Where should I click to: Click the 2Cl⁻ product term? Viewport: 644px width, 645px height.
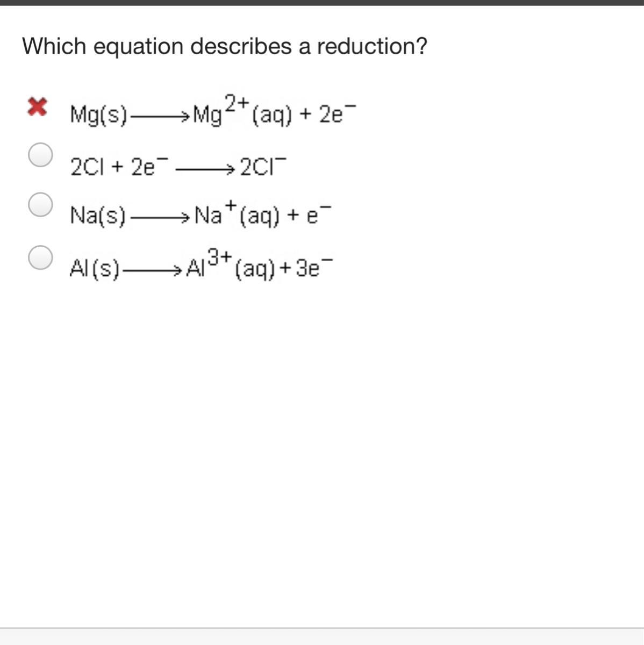click(262, 168)
